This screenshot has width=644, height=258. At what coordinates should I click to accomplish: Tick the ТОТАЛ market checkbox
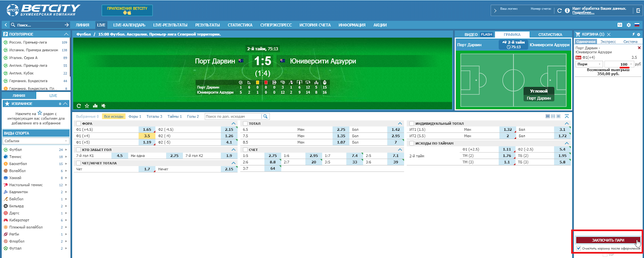point(245,124)
